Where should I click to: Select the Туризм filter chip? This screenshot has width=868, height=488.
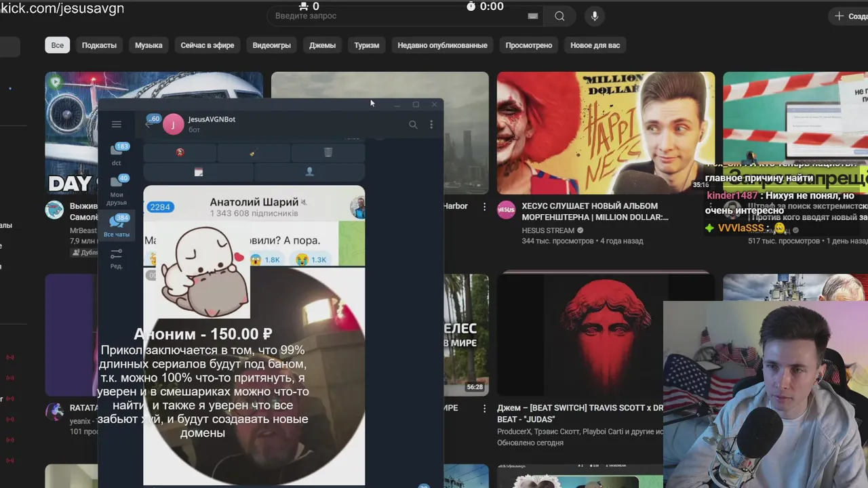point(366,45)
